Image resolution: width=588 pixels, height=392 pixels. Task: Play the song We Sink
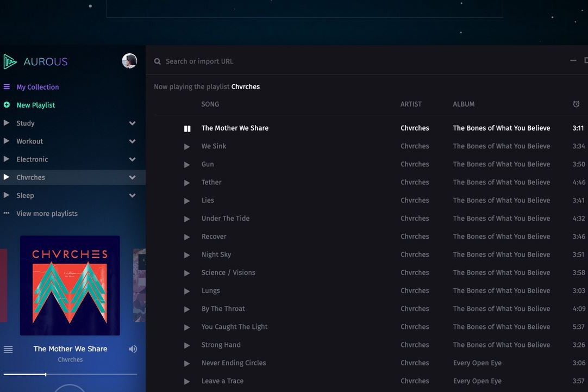click(x=187, y=146)
